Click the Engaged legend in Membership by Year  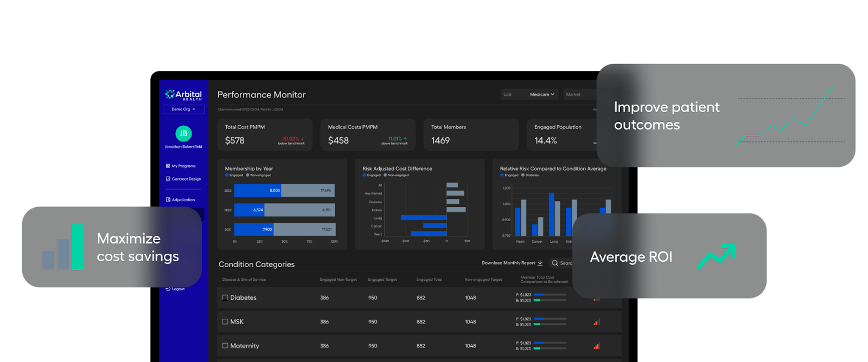tap(234, 175)
